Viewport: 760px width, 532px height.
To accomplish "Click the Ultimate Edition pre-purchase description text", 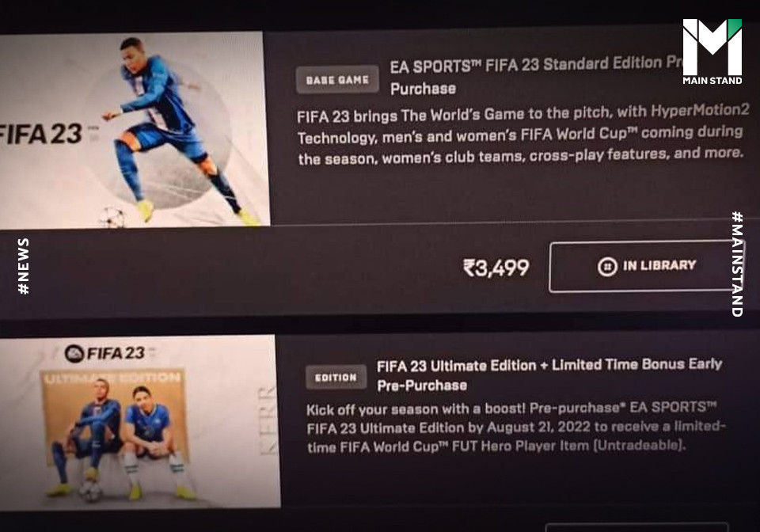I will pyautogui.click(x=515, y=427).
